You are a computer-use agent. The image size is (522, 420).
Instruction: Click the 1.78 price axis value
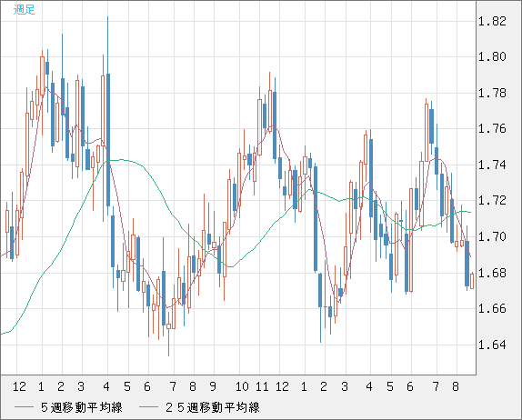pyautogui.click(x=492, y=93)
